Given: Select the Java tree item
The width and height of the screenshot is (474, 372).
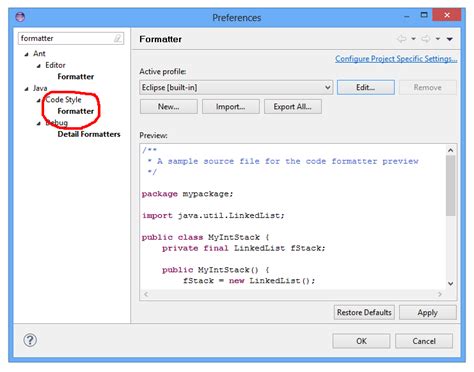Looking at the screenshot, I should [x=40, y=88].
